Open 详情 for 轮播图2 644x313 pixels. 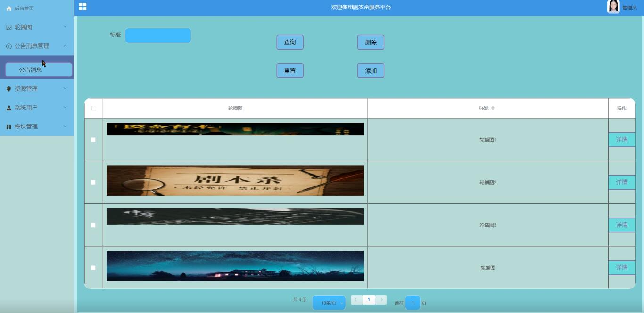621,182
